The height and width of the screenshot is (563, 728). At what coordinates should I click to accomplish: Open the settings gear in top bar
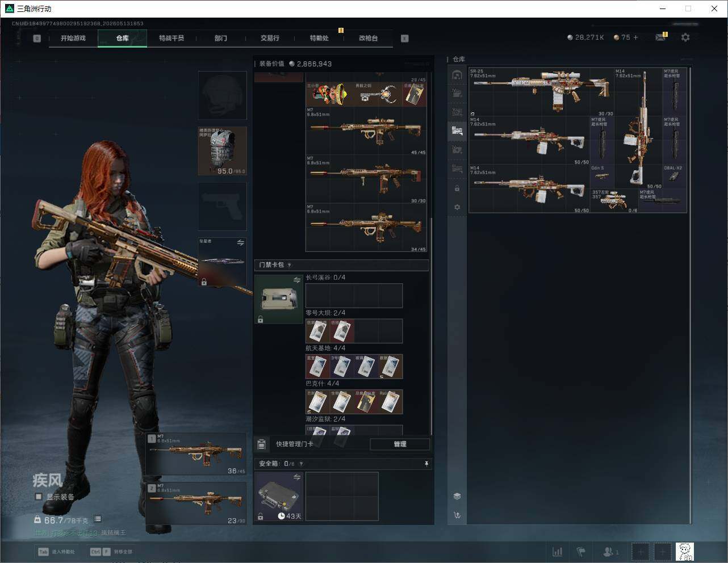click(685, 37)
